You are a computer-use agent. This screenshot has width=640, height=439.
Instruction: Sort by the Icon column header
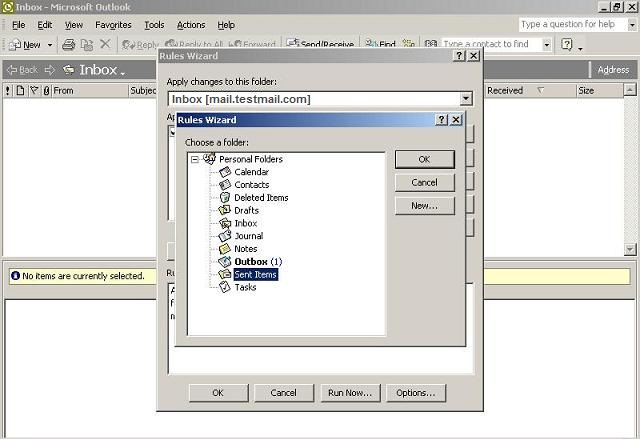pyautogui.click(x=20, y=91)
